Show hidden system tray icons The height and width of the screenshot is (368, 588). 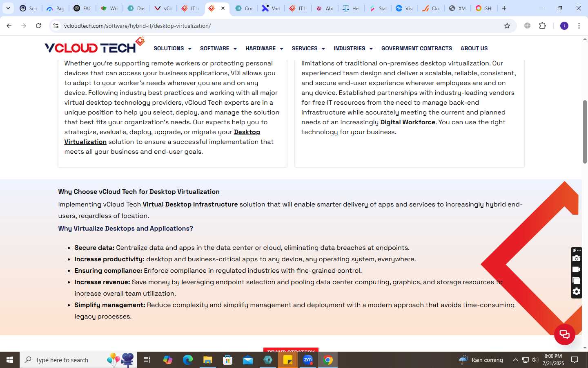(515, 360)
